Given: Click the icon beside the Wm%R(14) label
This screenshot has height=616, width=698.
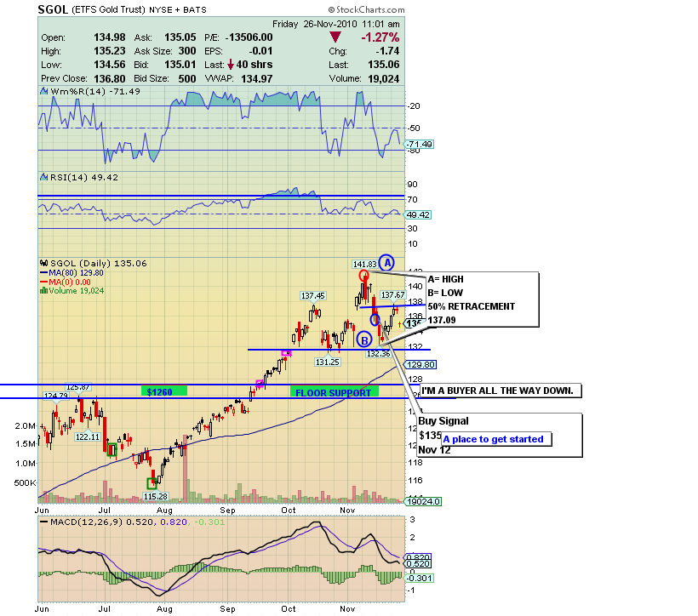Looking at the screenshot, I should click(44, 91).
